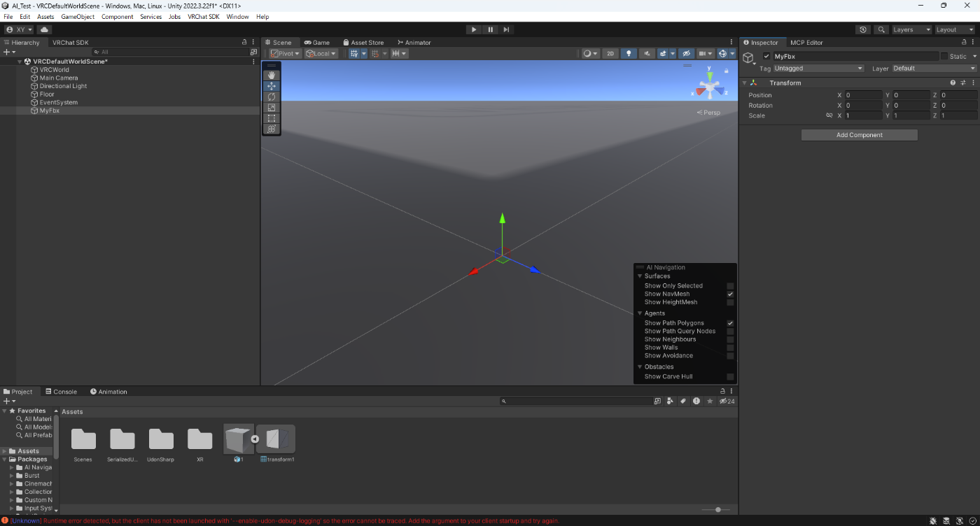Toggle scene audio mute icon
This screenshot has width=980, height=526.
tap(646, 53)
